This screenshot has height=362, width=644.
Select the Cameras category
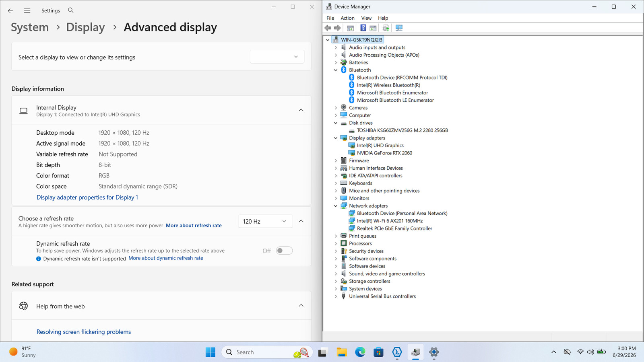coord(358,108)
